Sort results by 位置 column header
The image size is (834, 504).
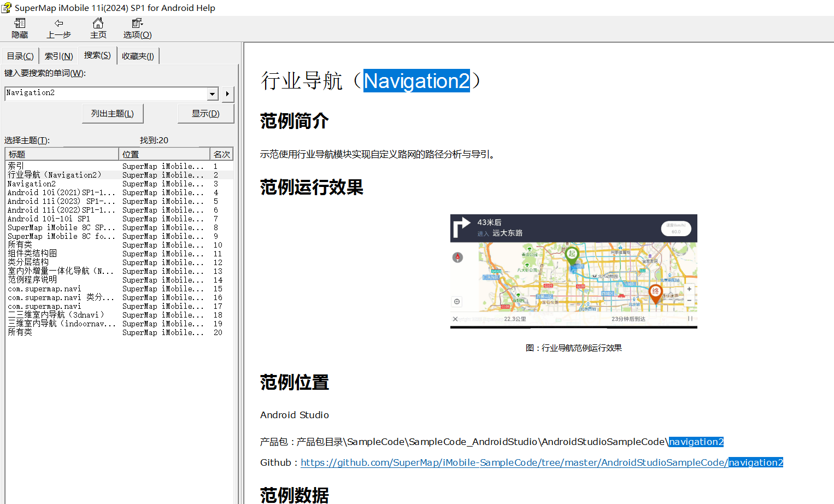coord(165,154)
